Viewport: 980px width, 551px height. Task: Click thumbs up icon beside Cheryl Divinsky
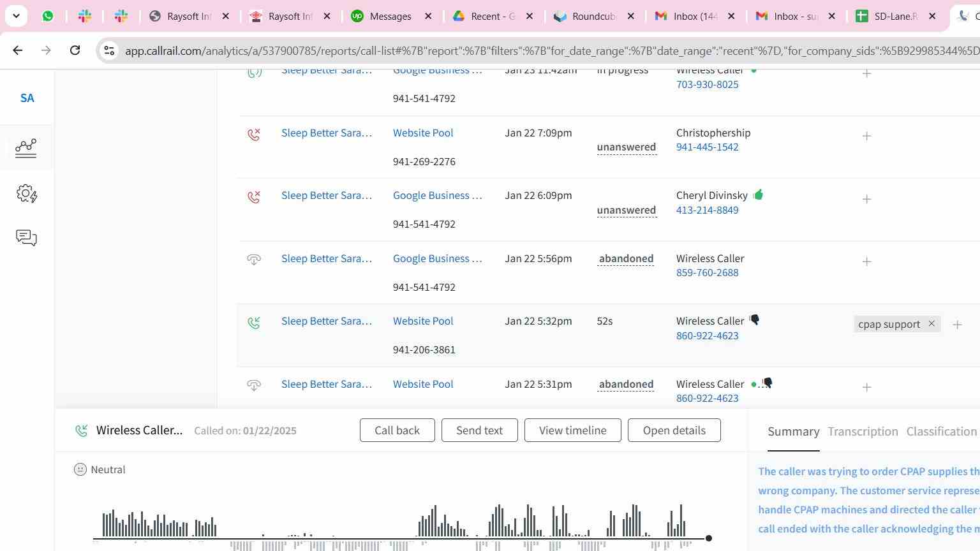click(758, 195)
